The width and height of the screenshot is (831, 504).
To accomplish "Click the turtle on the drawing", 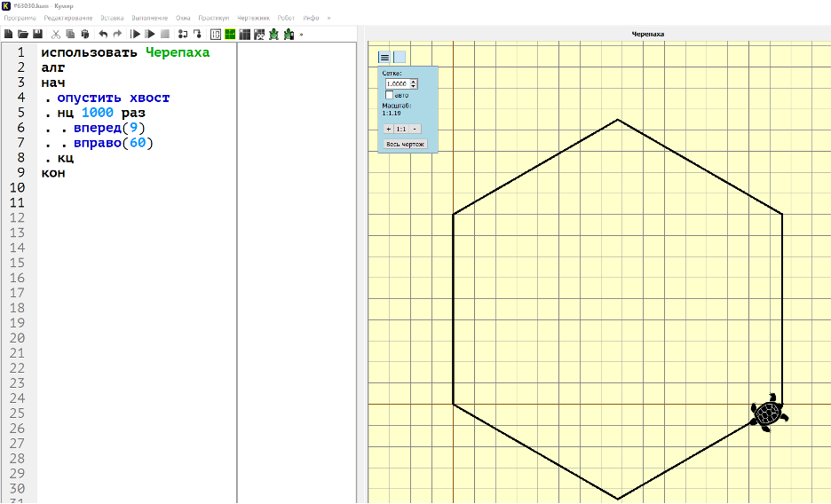I will click(769, 413).
